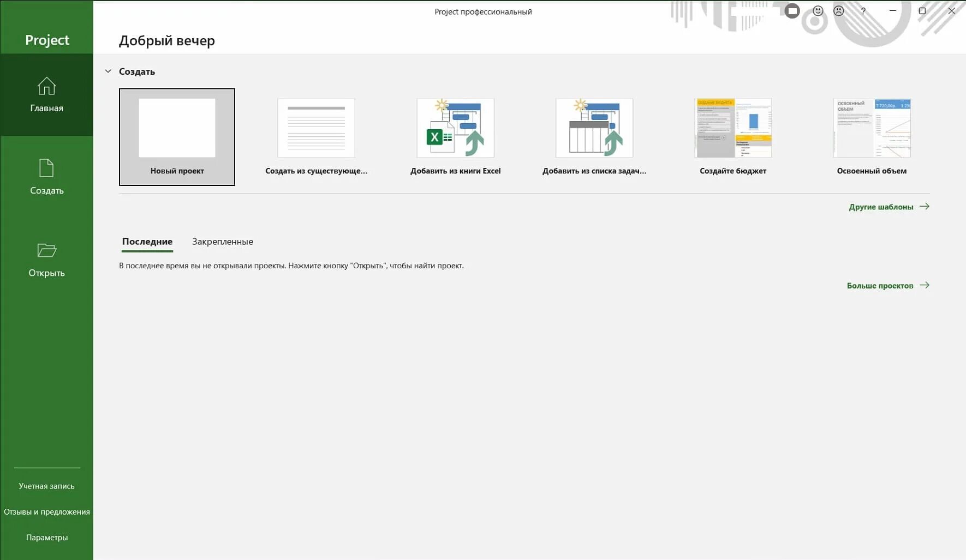This screenshot has width=966, height=560.
Task: Open the Создайте бюджет template
Action: point(733,137)
